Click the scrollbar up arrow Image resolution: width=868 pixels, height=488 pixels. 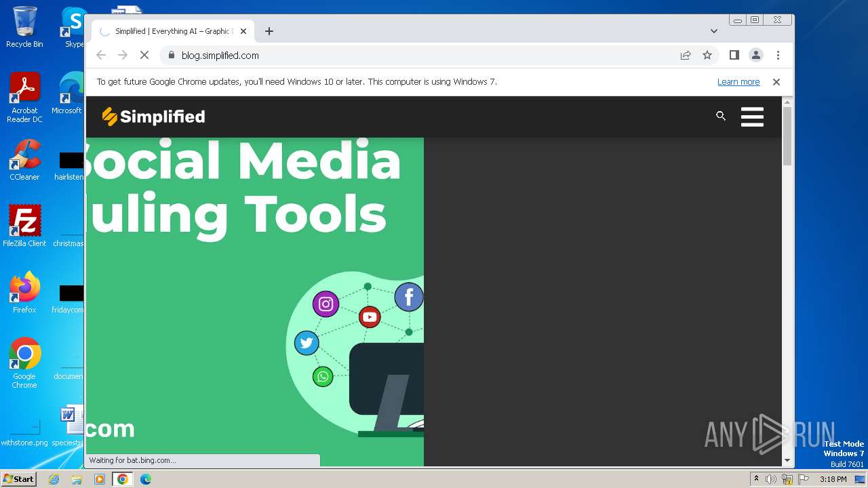point(787,102)
